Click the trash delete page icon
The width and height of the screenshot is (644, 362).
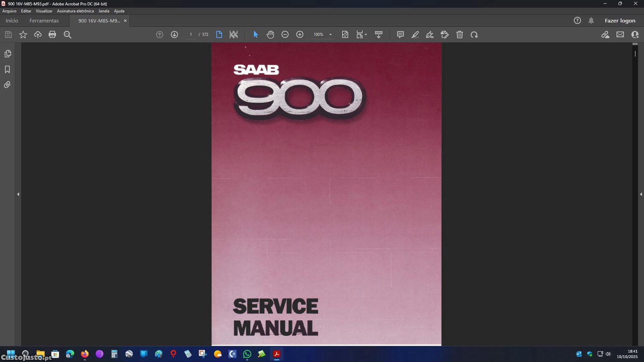coord(459,35)
